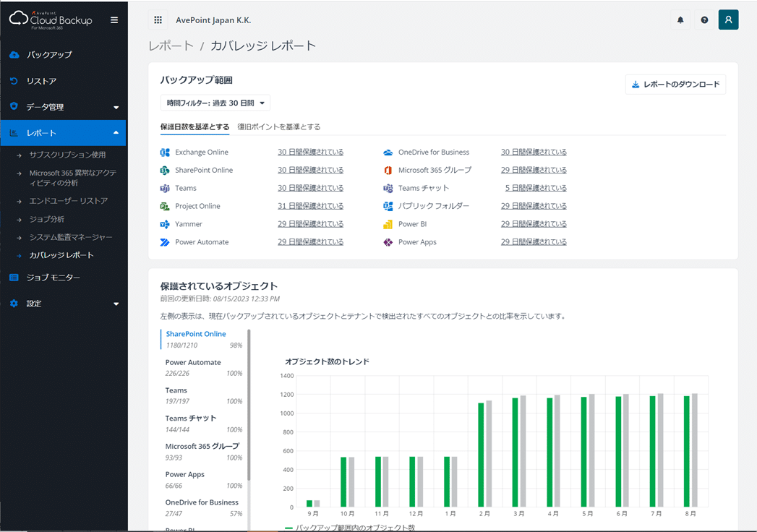The height and width of the screenshot is (532, 757).
Task: Toggle the hamburger sidebar menu icon
Action: click(x=114, y=20)
